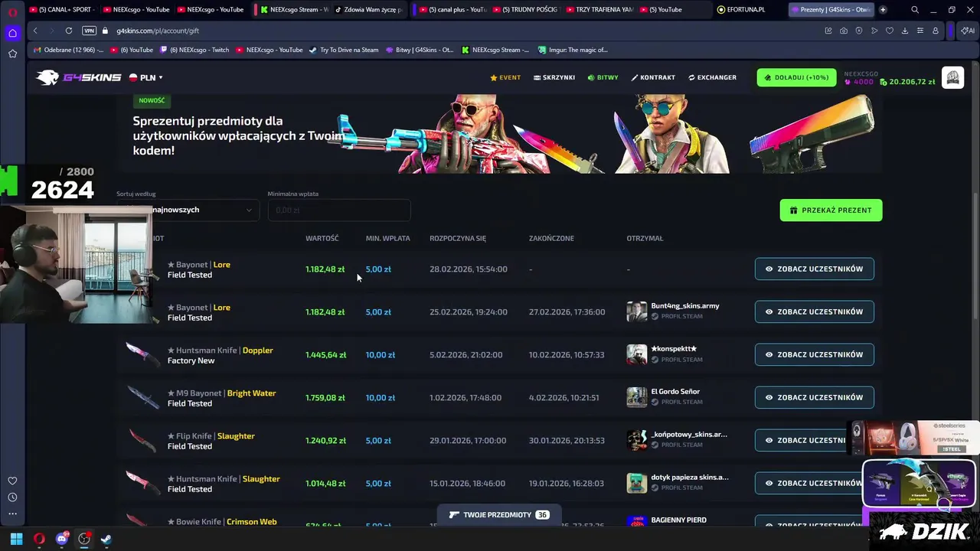This screenshot has height=551, width=980.
Task: Toggle the VPN badge in address bar
Action: [x=89, y=31]
